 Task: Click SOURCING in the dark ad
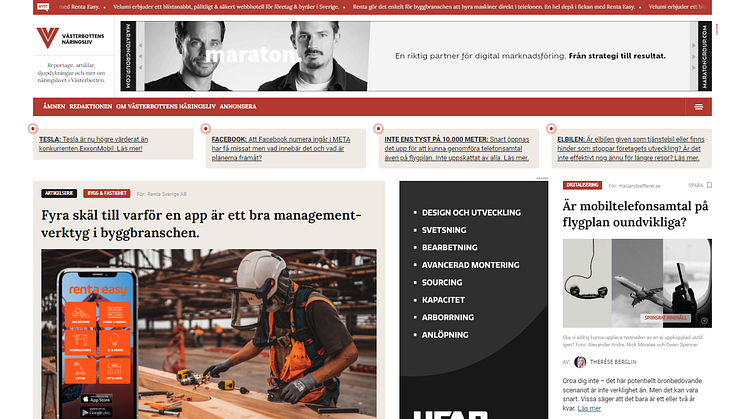[x=442, y=283]
